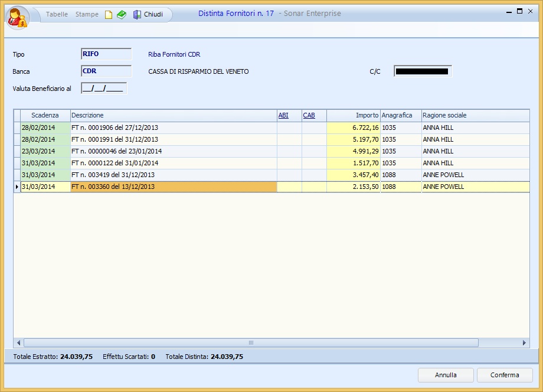
Task: Click the Scadenza column header
Action: [45, 116]
